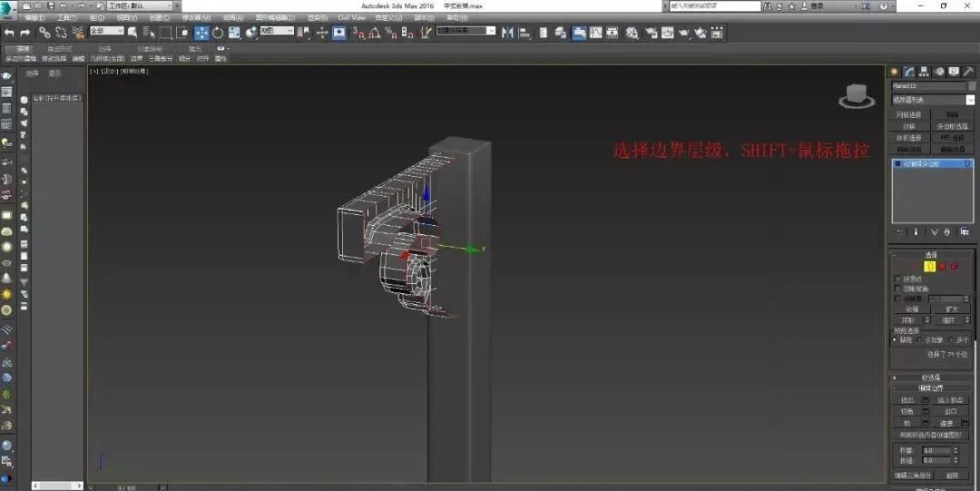Viewport: 980px width, 491px height.
Task: Activate the Select and Scale tool
Action: tap(234, 33)
